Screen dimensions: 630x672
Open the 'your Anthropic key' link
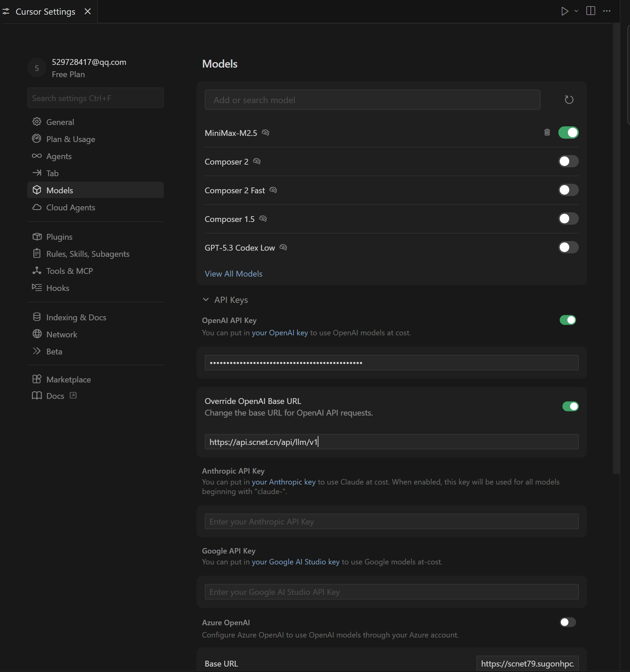[283, 482]
